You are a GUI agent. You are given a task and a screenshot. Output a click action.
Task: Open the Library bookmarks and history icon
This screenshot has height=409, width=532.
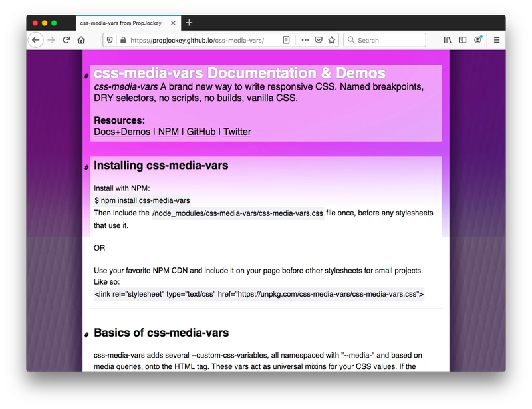pos(448,40)
